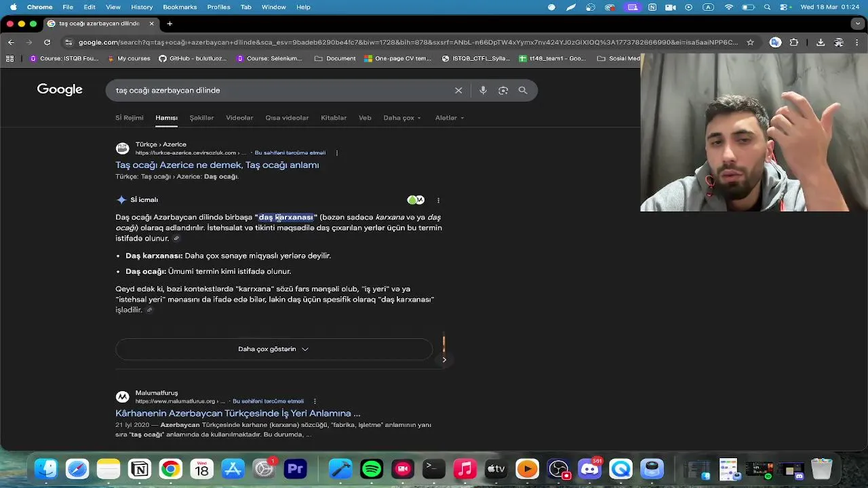Open the Profiles menu

click(218, 7)
